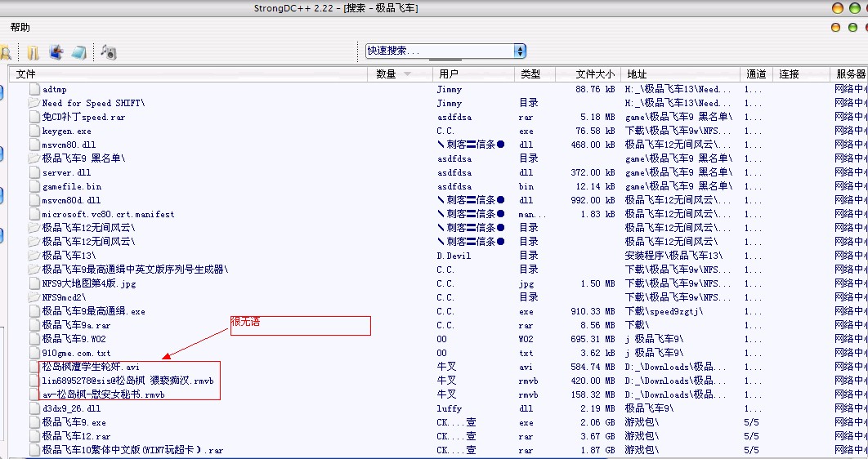Toggle the sound speaker toolbar icon
Screen dimensions: 868x459
[109, 52]
